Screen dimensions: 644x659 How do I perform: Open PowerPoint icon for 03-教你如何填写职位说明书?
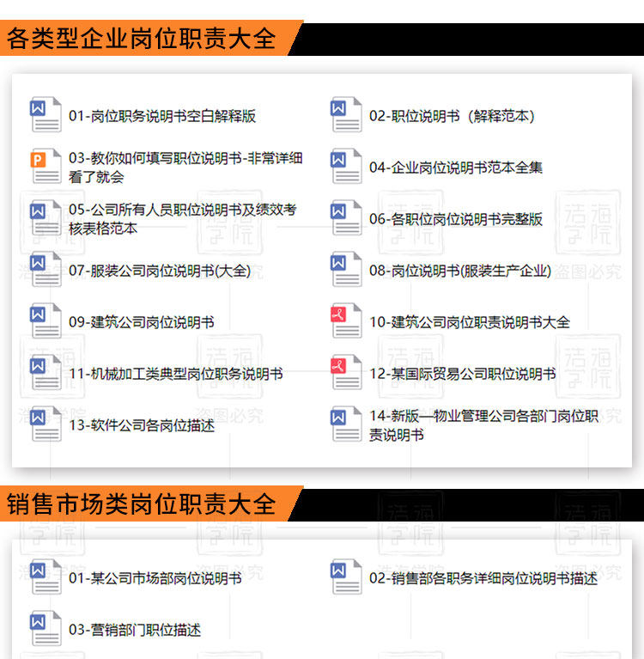[46, 166]
